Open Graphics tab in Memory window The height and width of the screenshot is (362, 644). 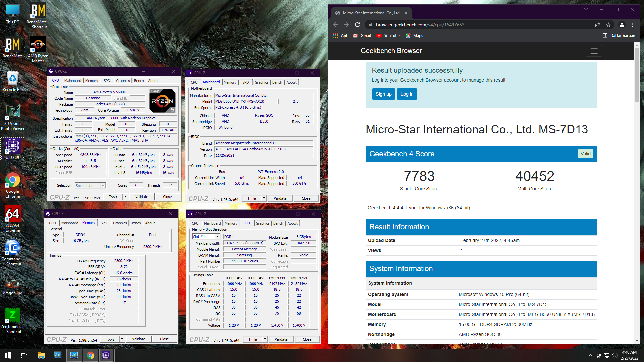pyautogui.click(x=120, y=223)
